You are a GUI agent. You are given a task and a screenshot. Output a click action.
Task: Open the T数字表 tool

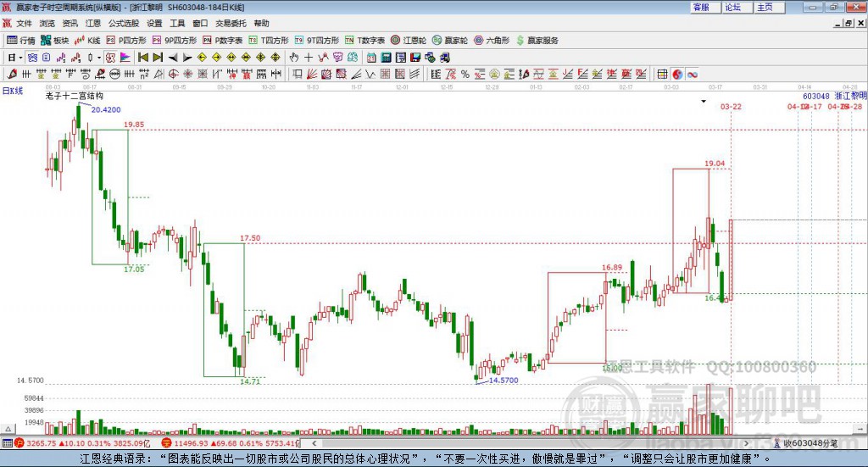364,41
